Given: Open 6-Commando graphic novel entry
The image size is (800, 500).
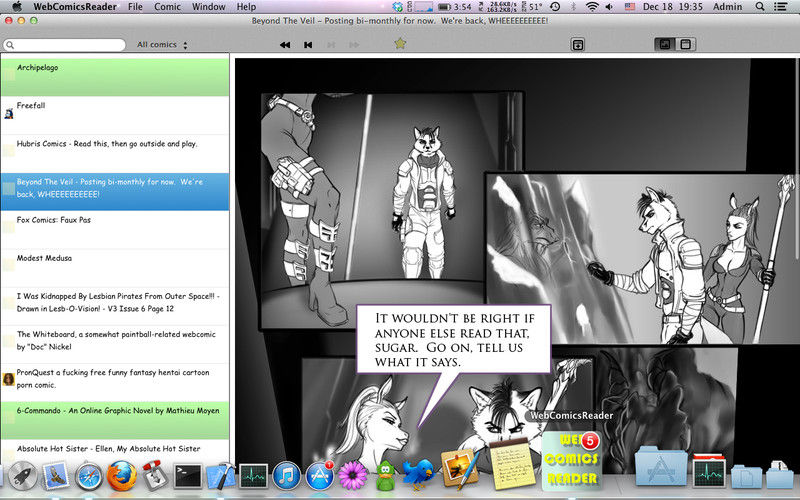Looking at the screenshot, I should pyautogui.click(x=115, y=420).
